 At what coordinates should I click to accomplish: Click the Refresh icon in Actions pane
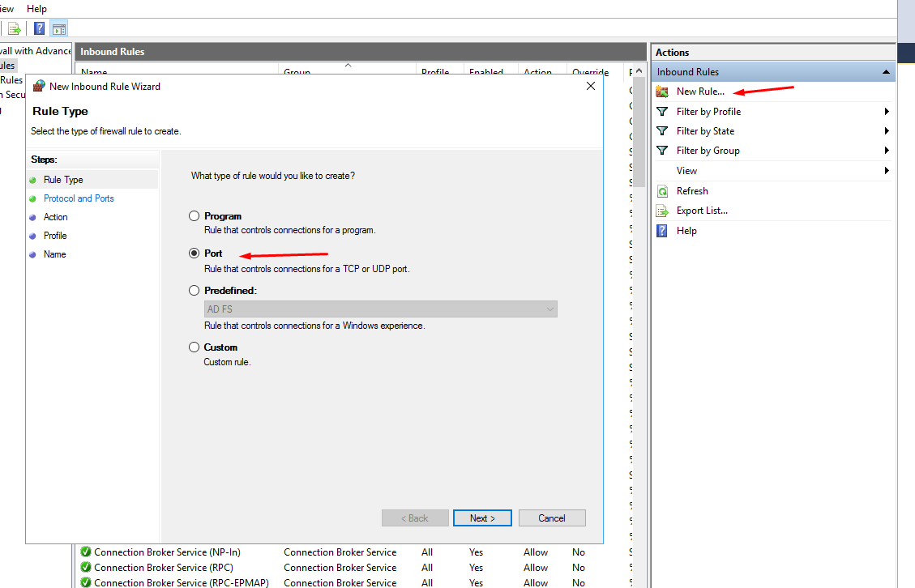(662, 190)
